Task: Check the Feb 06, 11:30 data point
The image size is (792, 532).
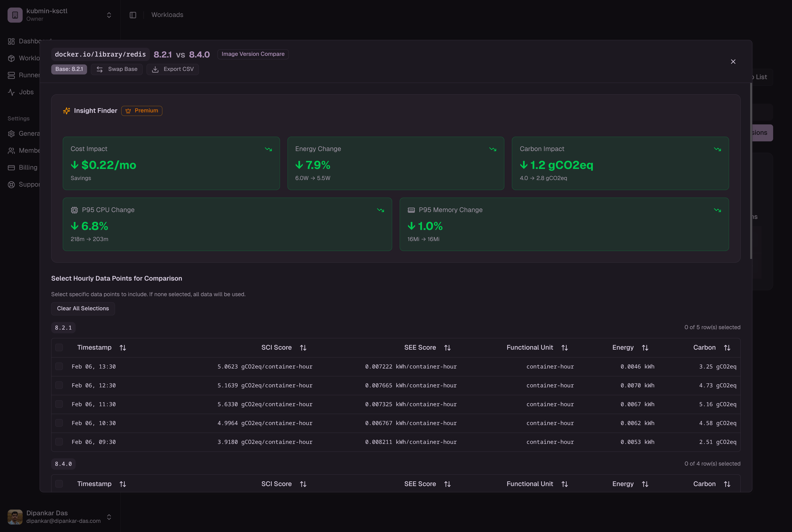Action: pos(59,404)
